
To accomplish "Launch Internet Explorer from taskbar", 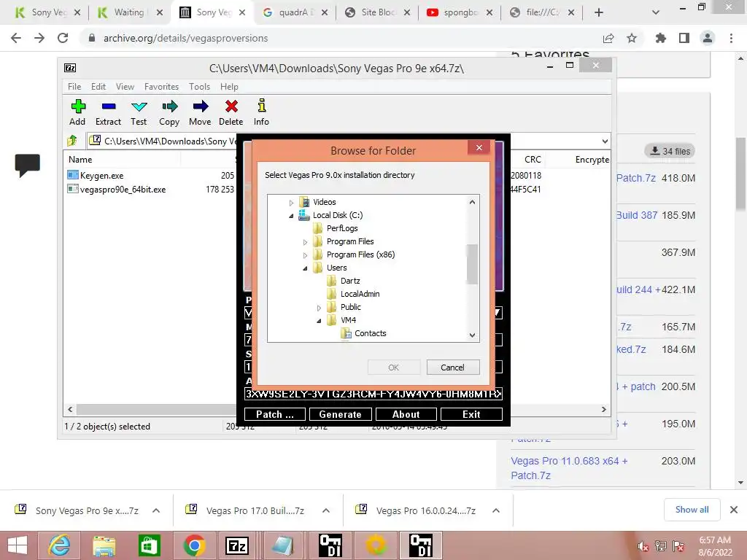I will click(60, 545).
